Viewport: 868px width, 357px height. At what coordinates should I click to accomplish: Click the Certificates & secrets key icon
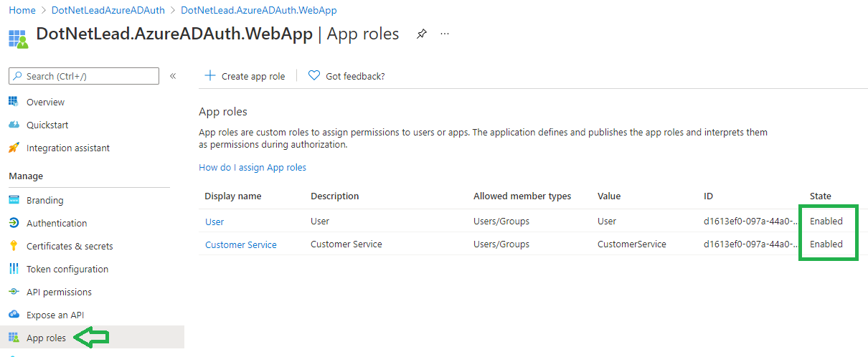14,246
